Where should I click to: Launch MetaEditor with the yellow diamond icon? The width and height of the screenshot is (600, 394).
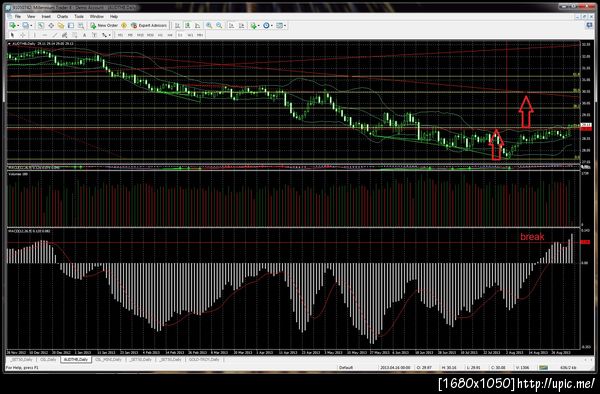[x=124, y=25]
